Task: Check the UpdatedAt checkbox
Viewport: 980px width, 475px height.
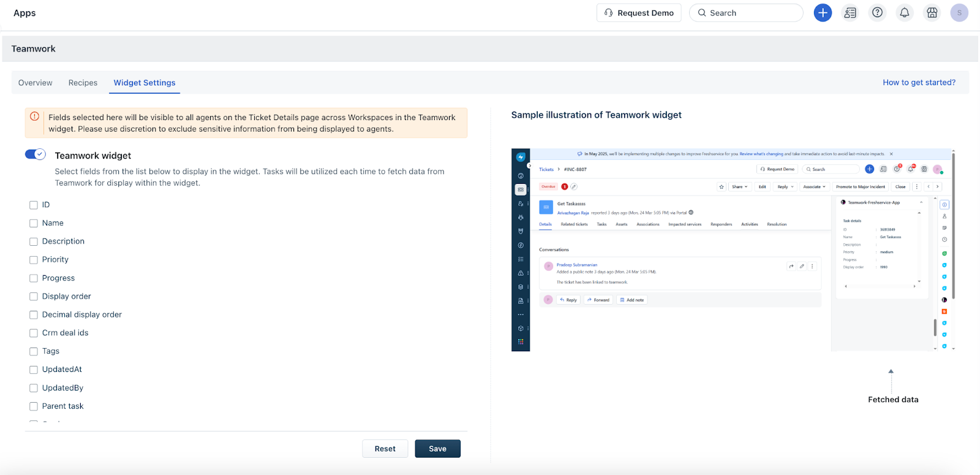Action: (x=34, y=370)
